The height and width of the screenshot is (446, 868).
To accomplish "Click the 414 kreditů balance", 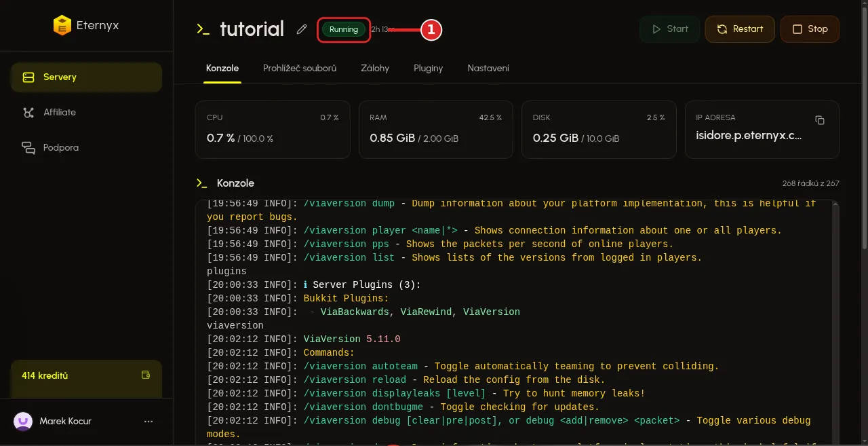I will coord(45,376).
